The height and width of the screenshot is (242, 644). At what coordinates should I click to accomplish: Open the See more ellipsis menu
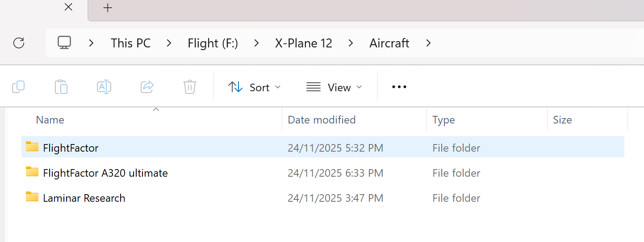pyautogui.click(x=399, y=87)
